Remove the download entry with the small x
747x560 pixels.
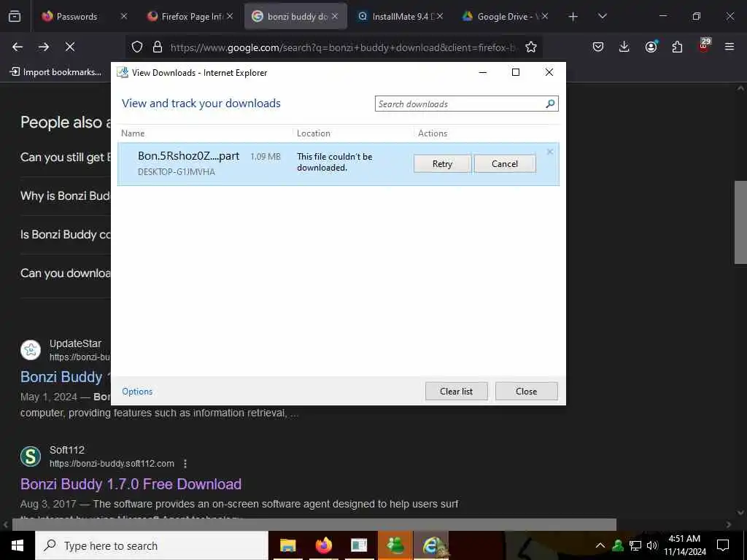[550, 152]
